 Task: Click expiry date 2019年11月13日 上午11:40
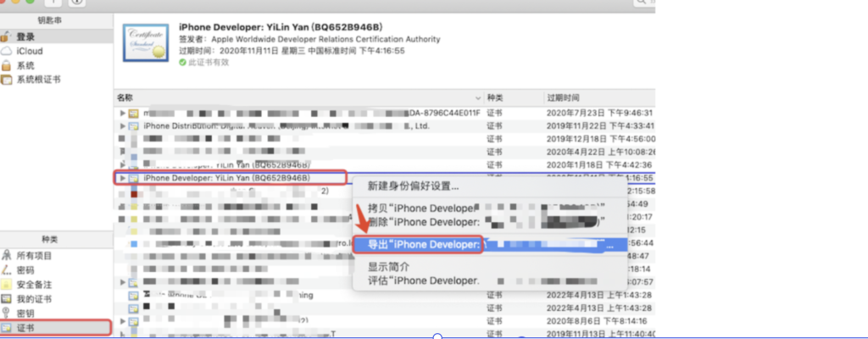(x=601, y=334)
